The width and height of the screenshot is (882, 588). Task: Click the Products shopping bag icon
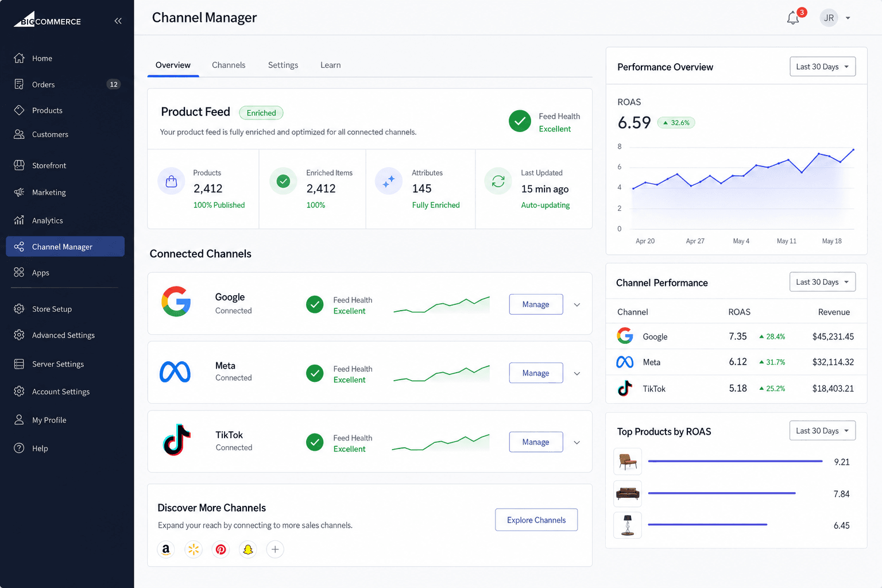coord(171,181)
